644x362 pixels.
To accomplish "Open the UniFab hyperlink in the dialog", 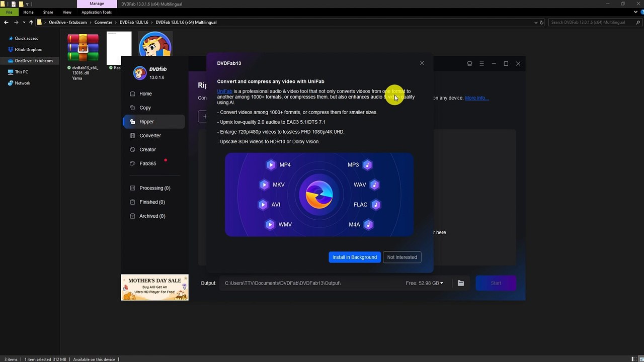I will [x=224, y=92].
